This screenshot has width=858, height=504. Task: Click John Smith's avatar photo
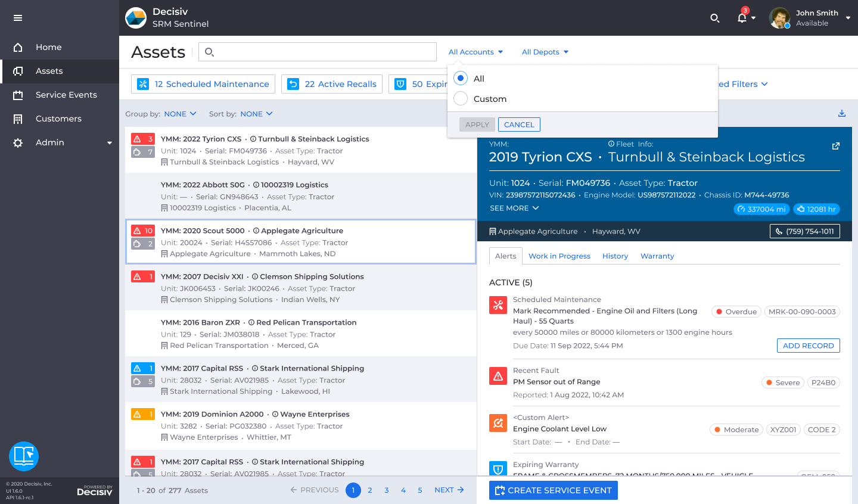click(x=779, y=18)
